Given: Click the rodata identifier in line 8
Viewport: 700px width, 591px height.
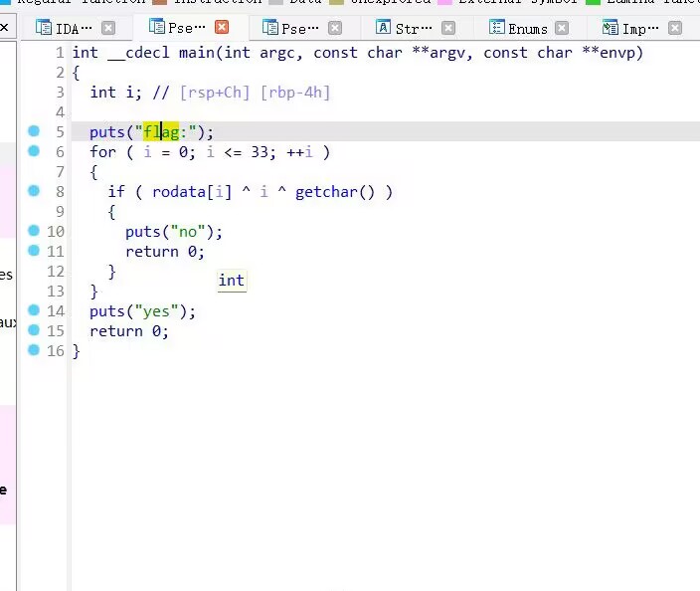Looking at the screenshot, I should point(179,192).
